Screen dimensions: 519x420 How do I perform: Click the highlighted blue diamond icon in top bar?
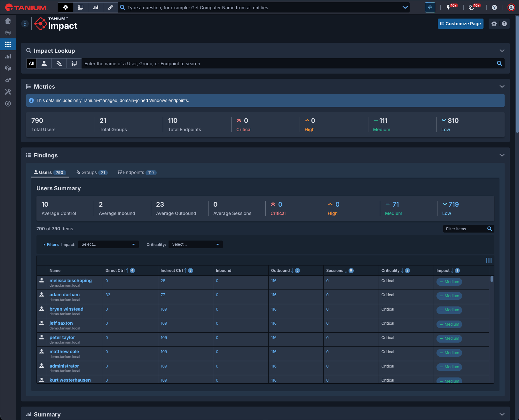pyautogui.click(x=430, y=7)
